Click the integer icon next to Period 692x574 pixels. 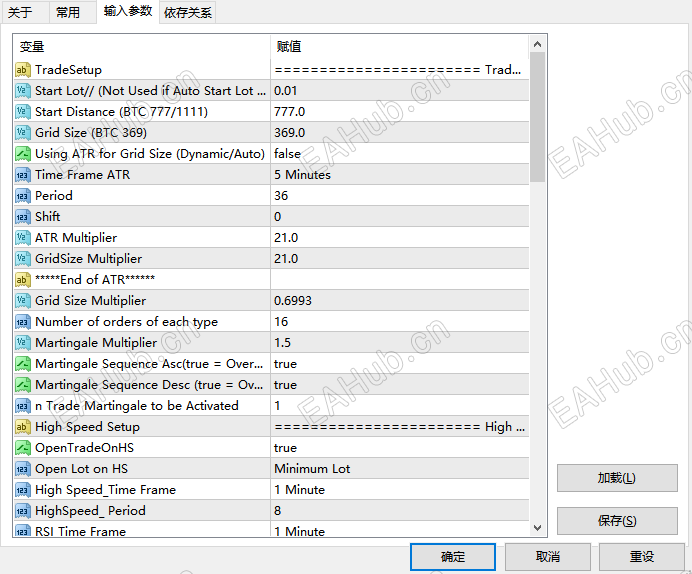coord(23,196)
